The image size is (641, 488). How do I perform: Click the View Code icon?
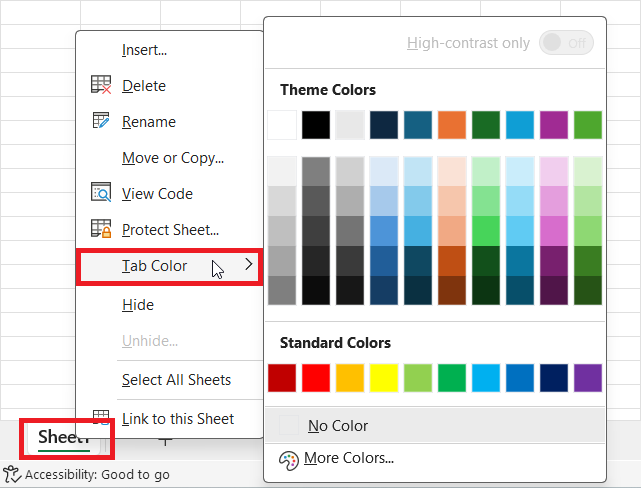tap(101, 194)
